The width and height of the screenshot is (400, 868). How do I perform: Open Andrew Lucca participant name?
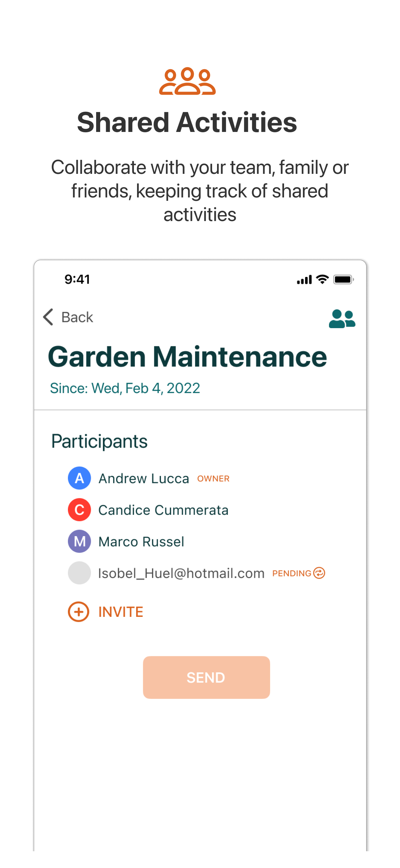[144, 478]
